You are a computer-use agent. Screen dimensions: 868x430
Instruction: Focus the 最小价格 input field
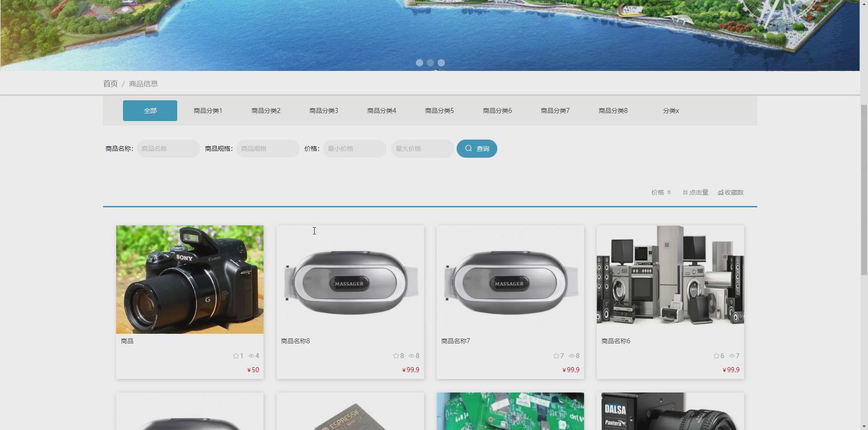point(355,149)
